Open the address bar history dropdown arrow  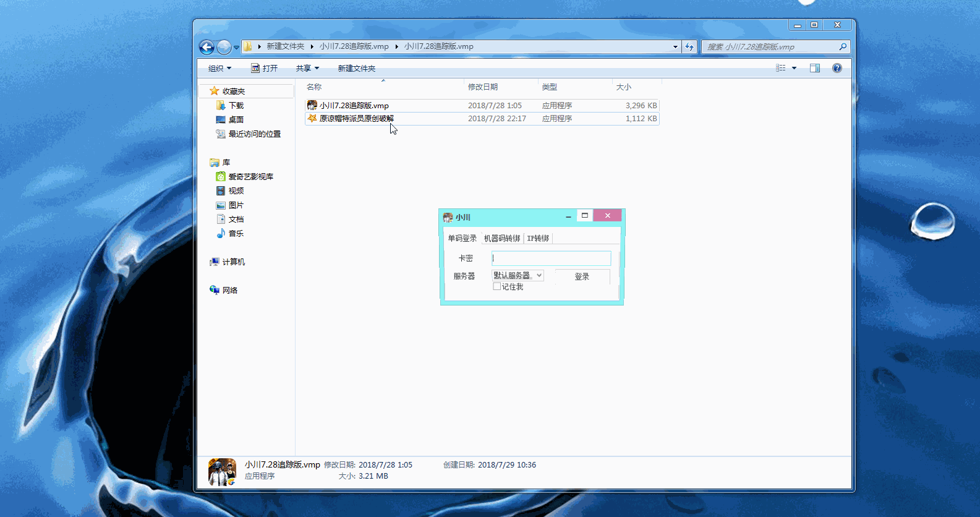675,46
